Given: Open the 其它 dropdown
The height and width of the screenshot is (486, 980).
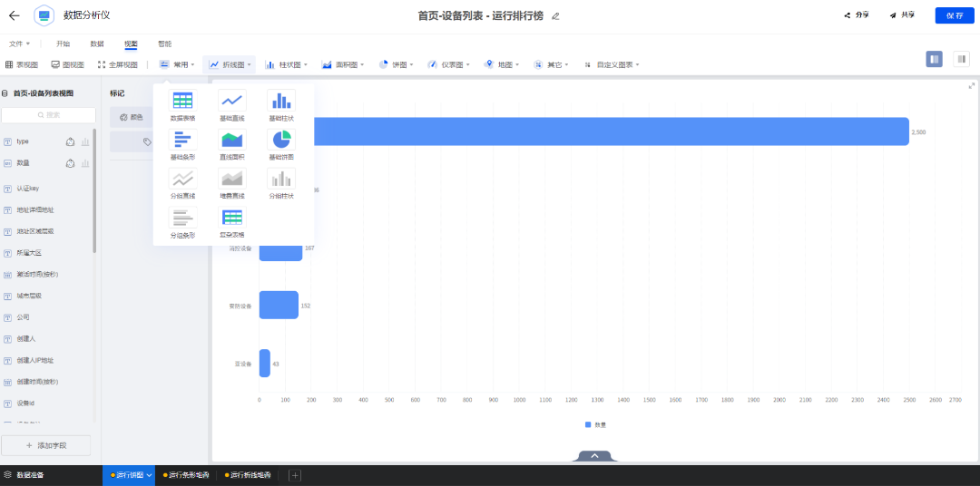Looking at the screenshot, I should [x=551, y=64].
